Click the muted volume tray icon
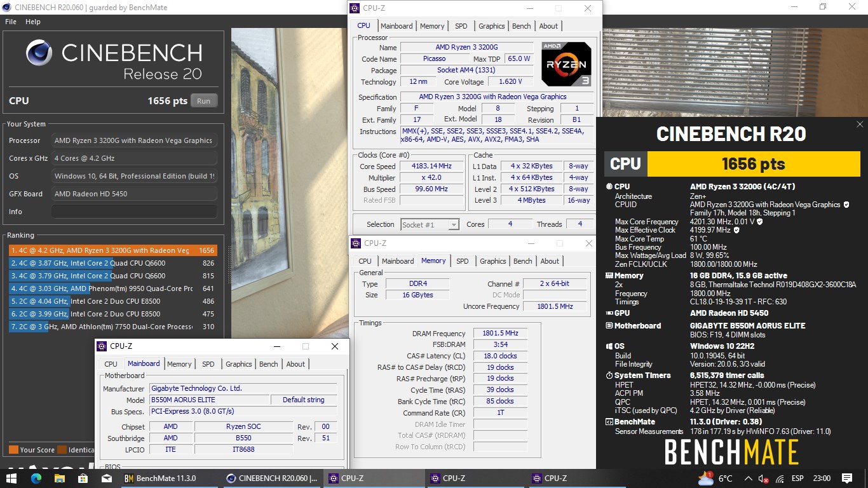Image resolution: width=868 pixels, height=488 pixels. [764, 479]
